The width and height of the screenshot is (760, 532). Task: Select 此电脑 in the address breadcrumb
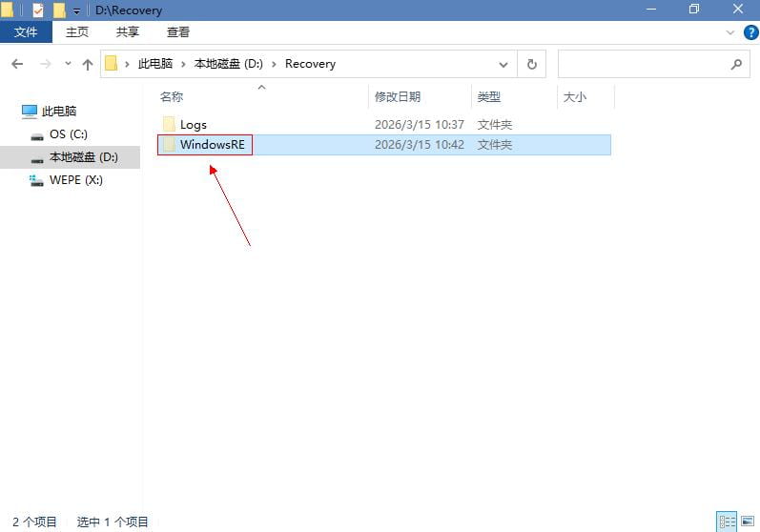155,64
